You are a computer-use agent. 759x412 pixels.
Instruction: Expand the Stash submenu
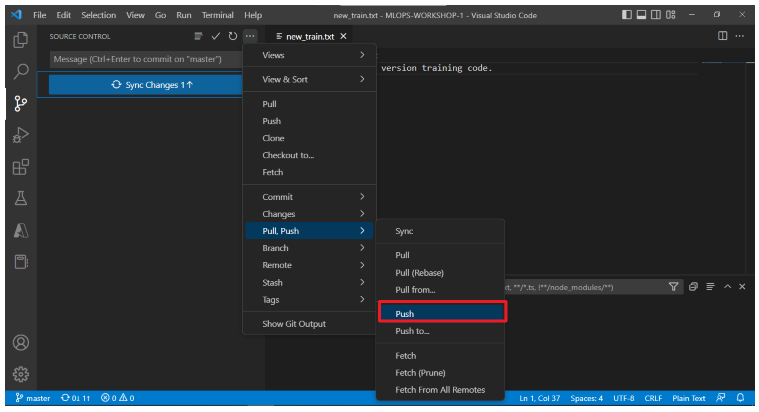310,283
